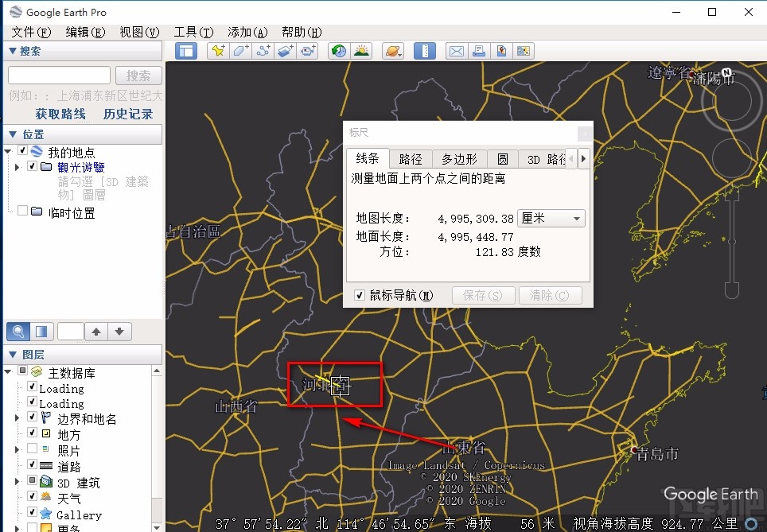Add an image overlay from the toolbar

point(286,51)
